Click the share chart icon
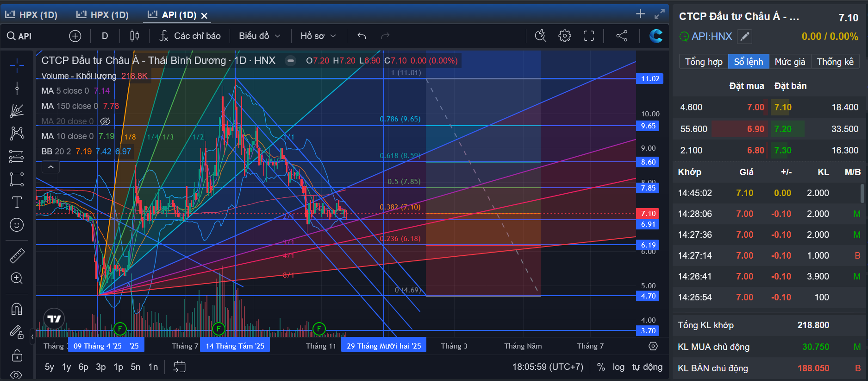868x381 pixels. (x=622, y=36)
